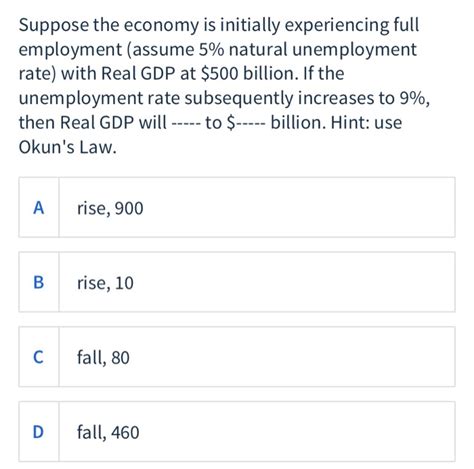
Task: Click empty area of option A row
Action: (x=300, y=207)
